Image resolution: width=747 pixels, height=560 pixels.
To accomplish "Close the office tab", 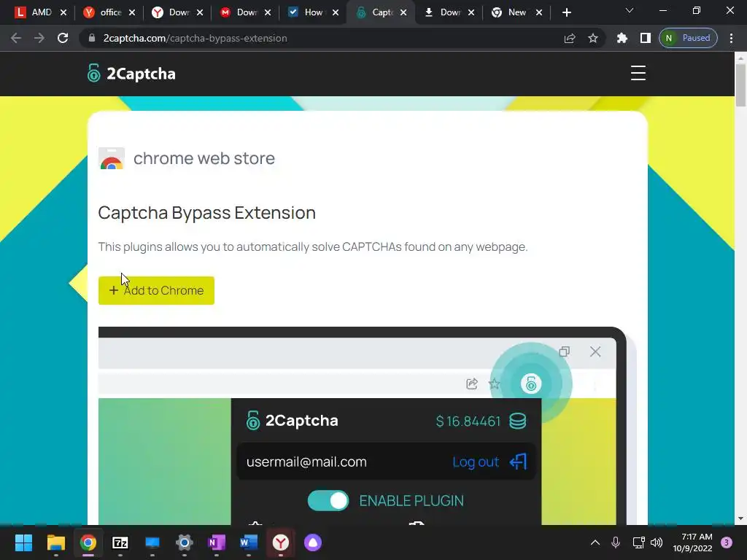I will [x=132, y=12].
